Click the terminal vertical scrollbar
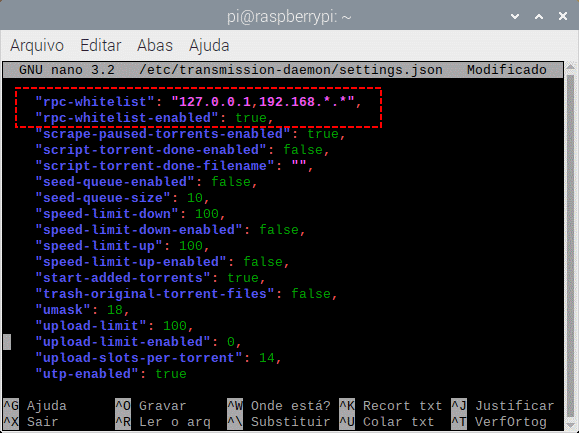This screenshot has width=579, height=433. [571, 245]
